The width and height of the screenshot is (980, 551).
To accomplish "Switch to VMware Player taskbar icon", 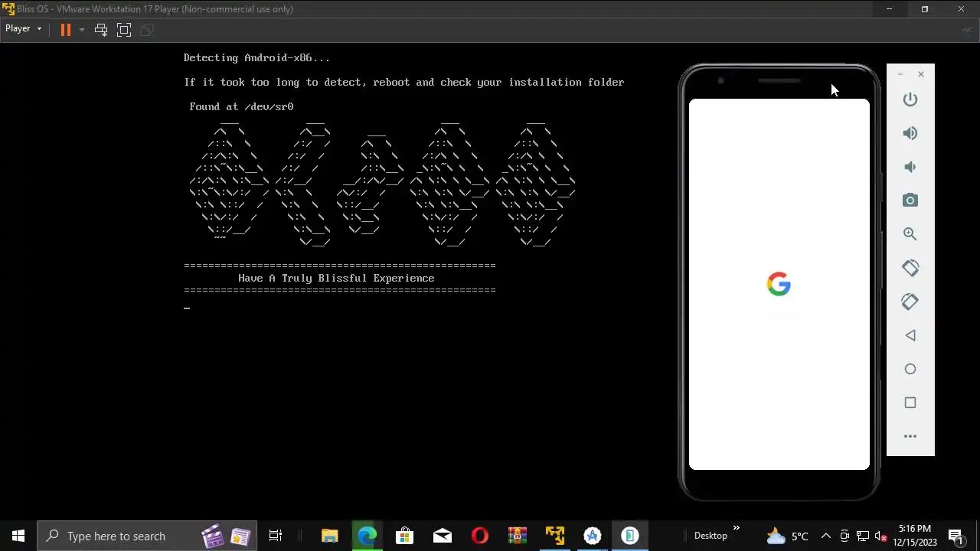I will point(555,536).
